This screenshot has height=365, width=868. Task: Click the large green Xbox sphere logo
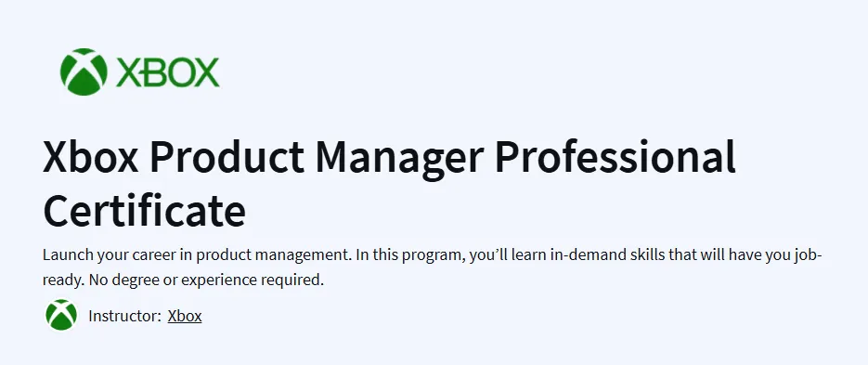[x=84, y=72]
